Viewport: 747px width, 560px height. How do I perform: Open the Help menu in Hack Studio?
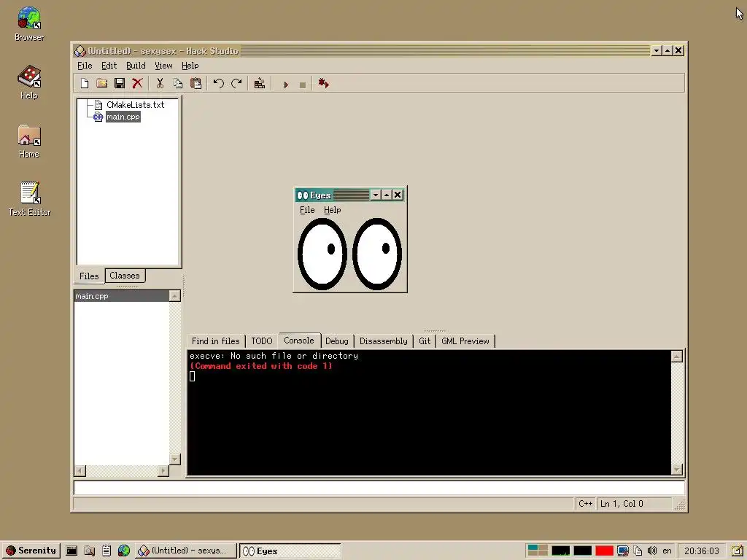pos(190,66)
